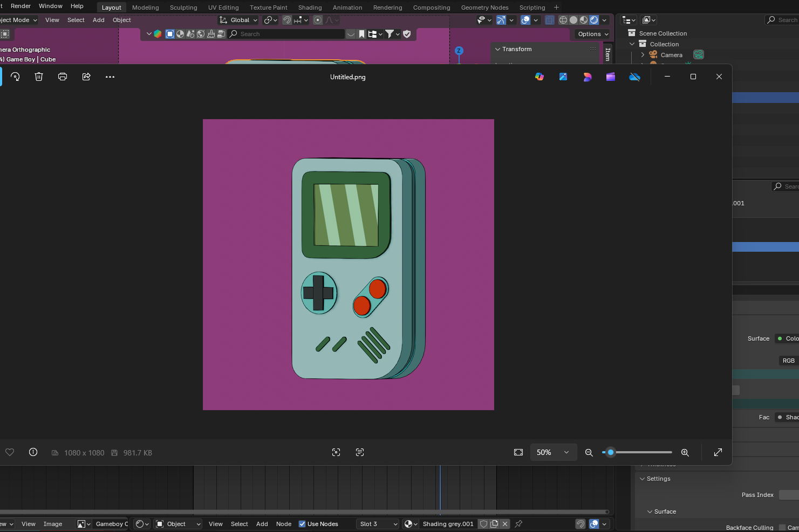Open the Render menu

(21, 6)
